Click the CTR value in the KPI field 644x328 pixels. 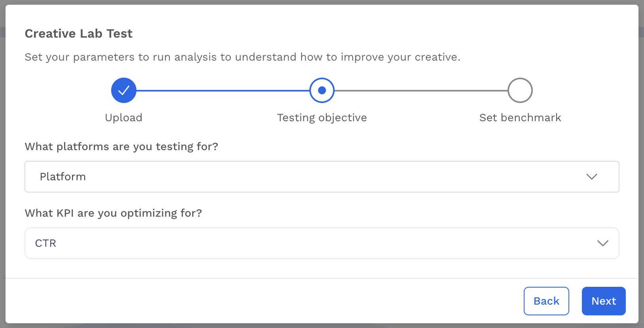point(46,243)
